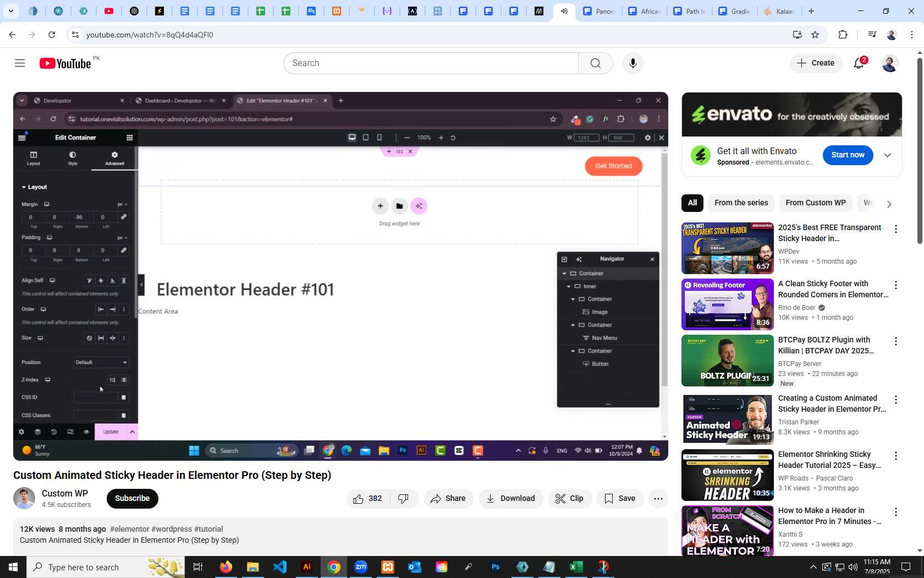The height and width of the screenshot is (578, 924).
Task: Open Chrome three-dot menu
Action: pos(912,35)
